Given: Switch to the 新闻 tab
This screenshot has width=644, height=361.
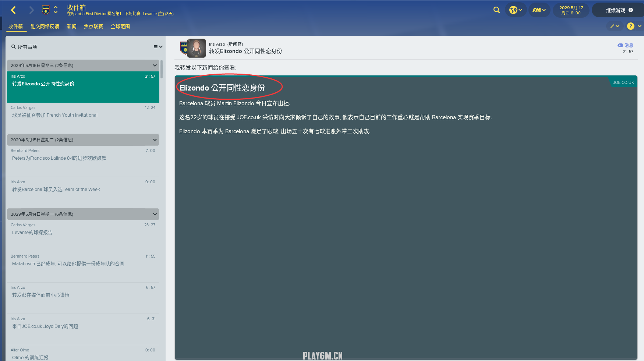Looking at the screenshot, I should click(71, 26).
